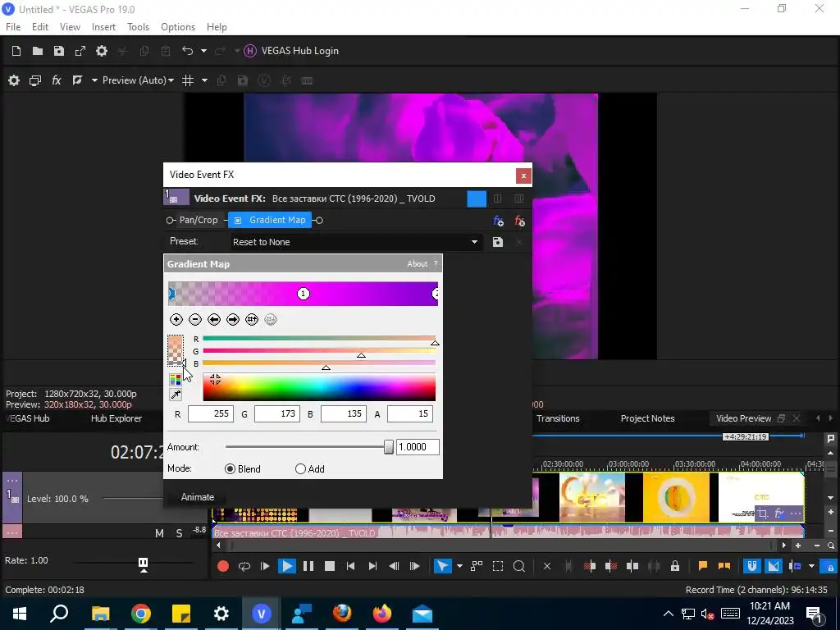Click the A value field showing 15

coord(410,413)
